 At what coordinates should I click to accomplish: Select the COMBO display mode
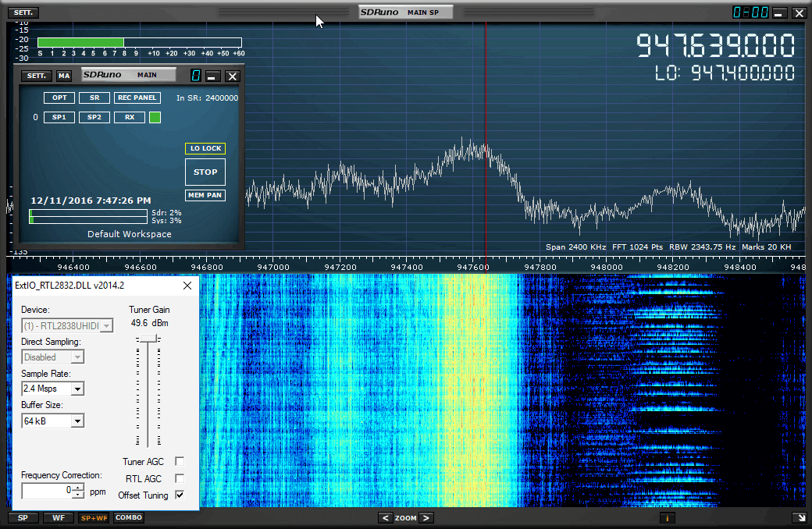click(129, 517)
